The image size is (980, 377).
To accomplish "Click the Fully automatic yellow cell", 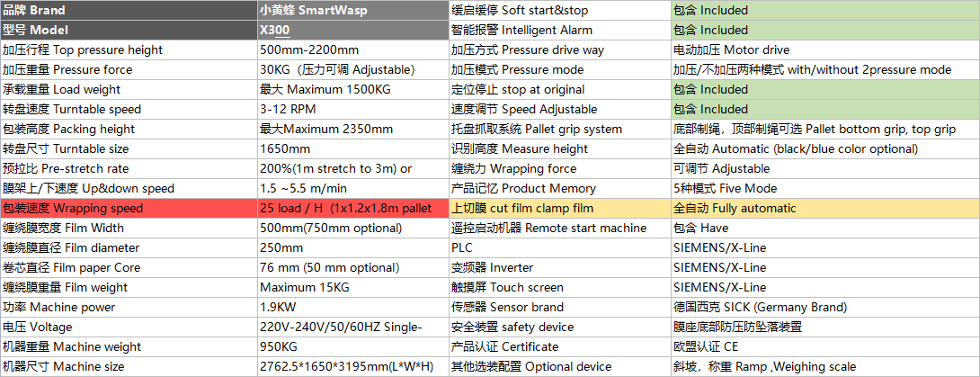I will [824, 208].
